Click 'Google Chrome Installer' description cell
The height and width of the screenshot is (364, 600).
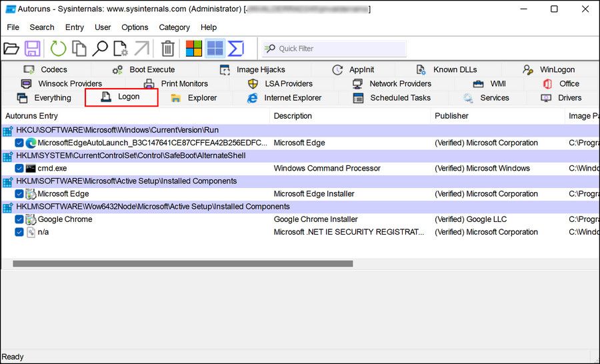(316, 219)
